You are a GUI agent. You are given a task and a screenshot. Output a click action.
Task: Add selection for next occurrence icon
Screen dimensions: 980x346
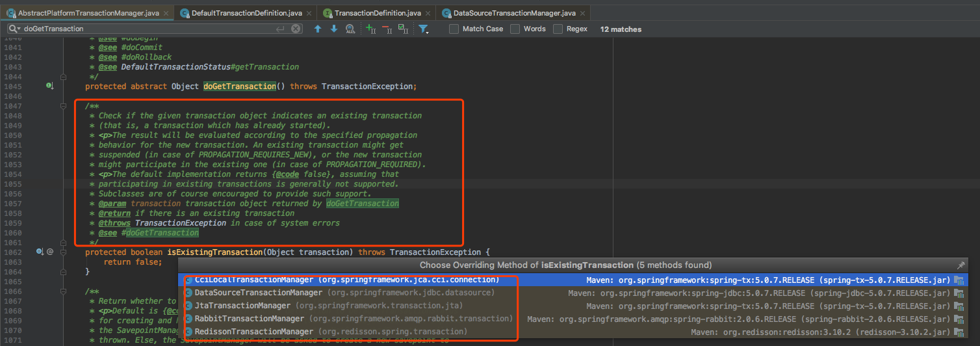[370, 29]
